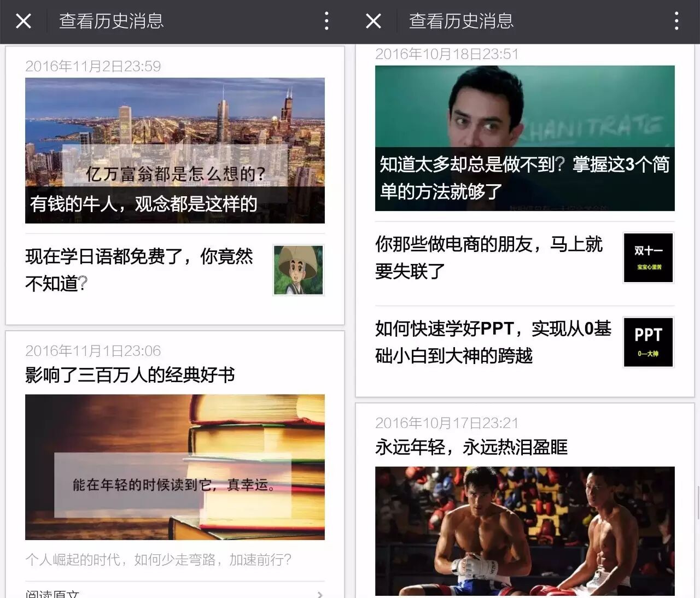Open right panel three-dot overflow menu
The width and height of the screenshot is (700, 598).
[x=676, y=21]
